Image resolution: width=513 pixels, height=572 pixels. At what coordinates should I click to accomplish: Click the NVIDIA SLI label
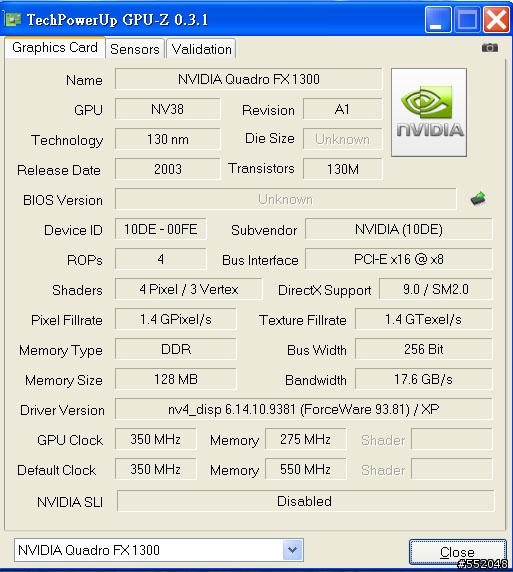click(70, 502)
